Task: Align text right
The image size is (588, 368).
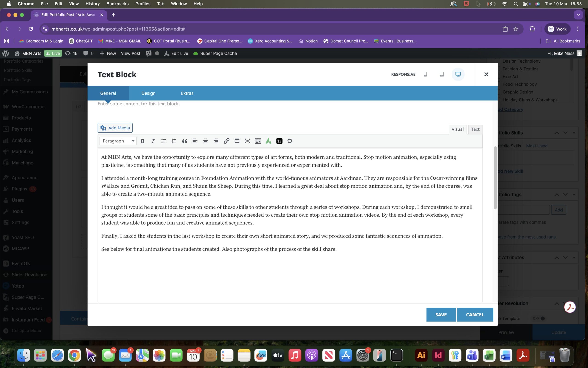Action: pos(216,141)
